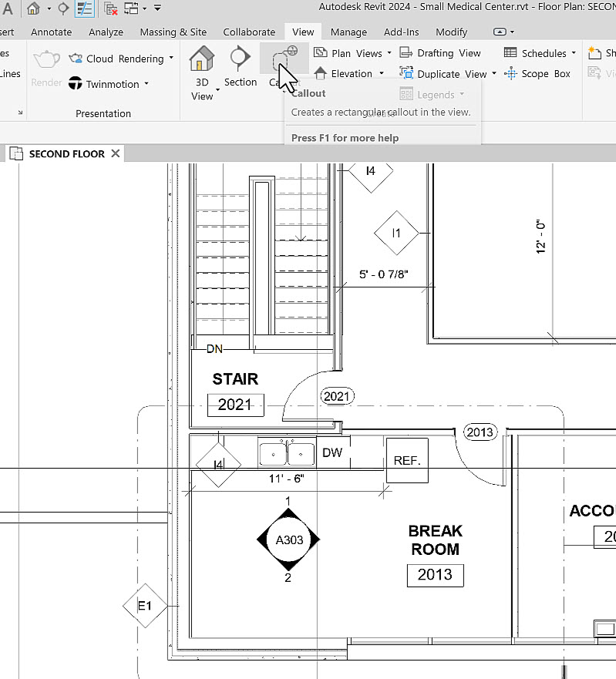
Task: Click the 2013 room number tag
Action: point(436,575)
